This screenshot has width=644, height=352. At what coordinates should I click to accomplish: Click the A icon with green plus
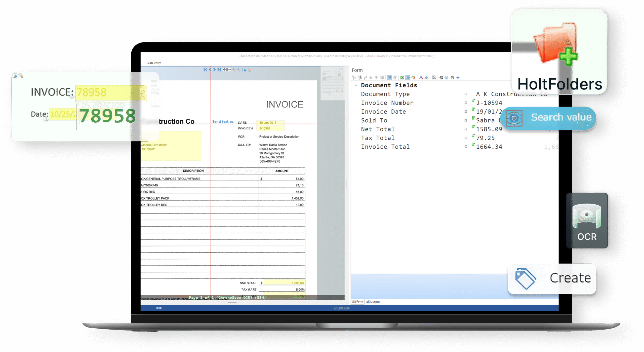(x=427, y=78)
